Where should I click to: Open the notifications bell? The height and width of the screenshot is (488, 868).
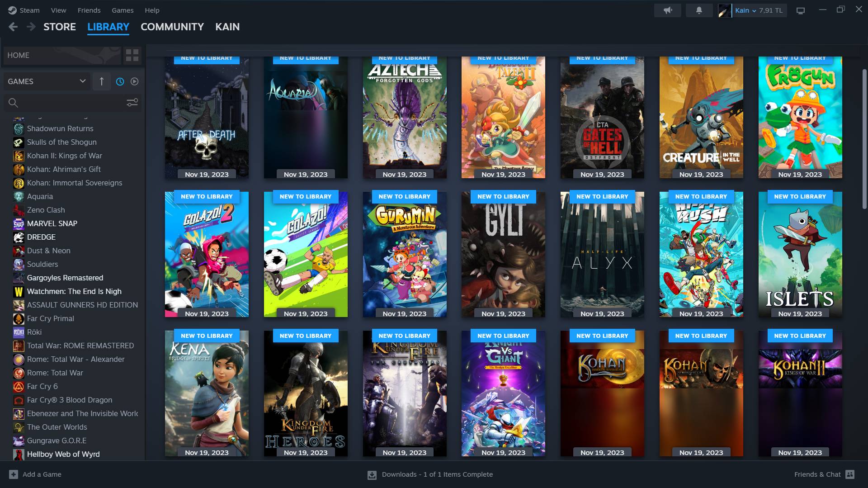[699, 10]
